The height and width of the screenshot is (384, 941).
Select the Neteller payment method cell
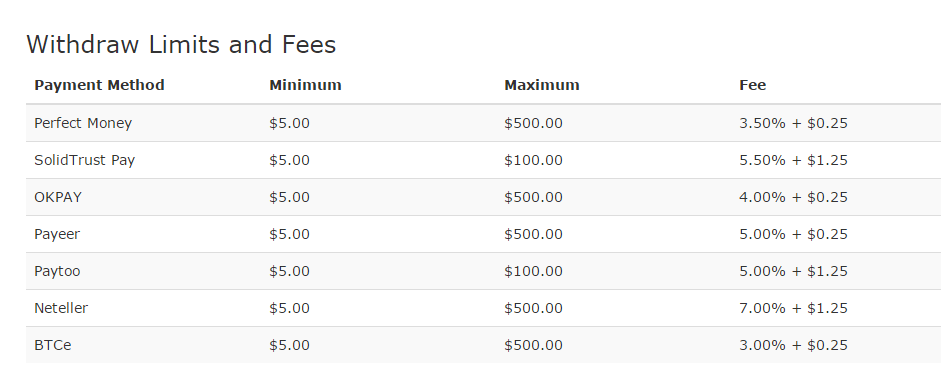[x=61, y=308]
